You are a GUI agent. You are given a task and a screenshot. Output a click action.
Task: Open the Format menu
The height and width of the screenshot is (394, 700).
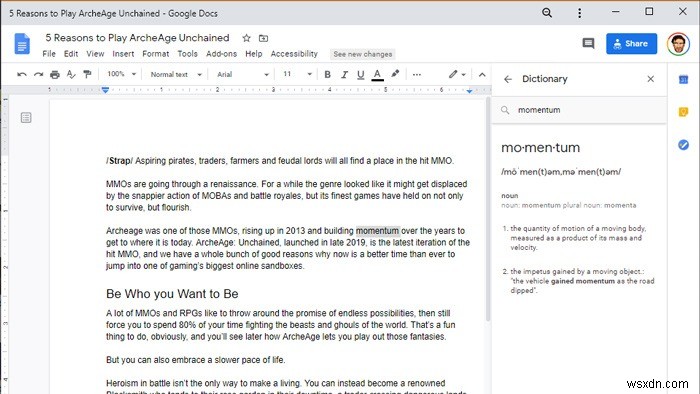point(155,54)
